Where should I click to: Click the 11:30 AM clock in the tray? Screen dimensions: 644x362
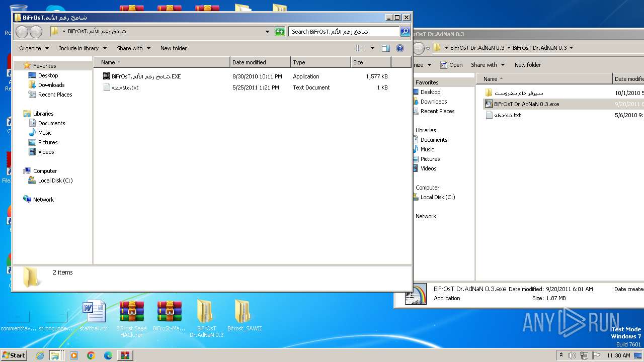[619, 355]
